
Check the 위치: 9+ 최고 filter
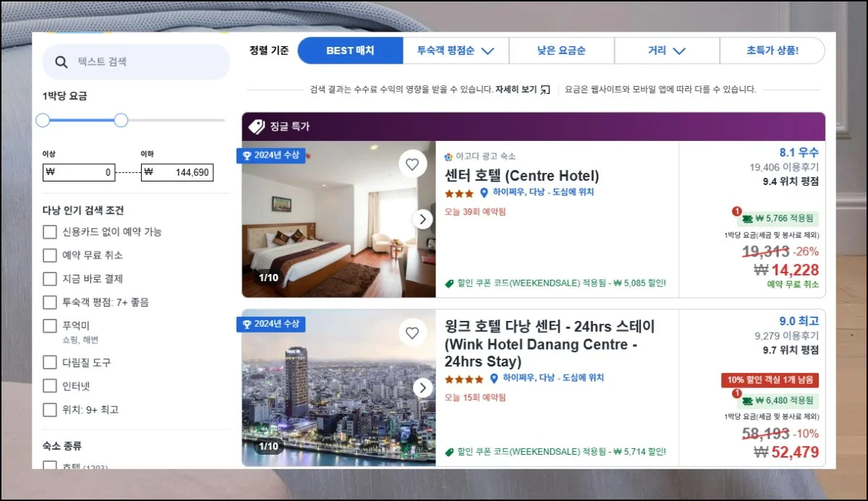(49, 409)
